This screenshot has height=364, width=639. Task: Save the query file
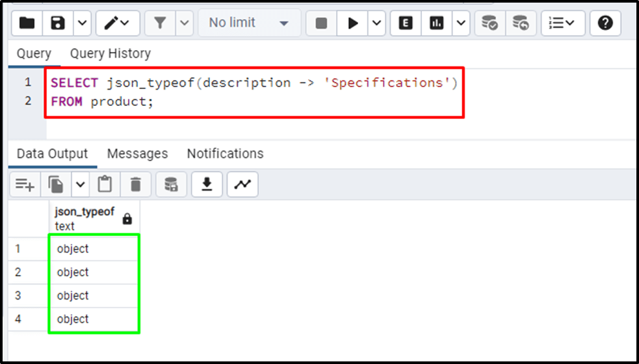coord(58,23)
